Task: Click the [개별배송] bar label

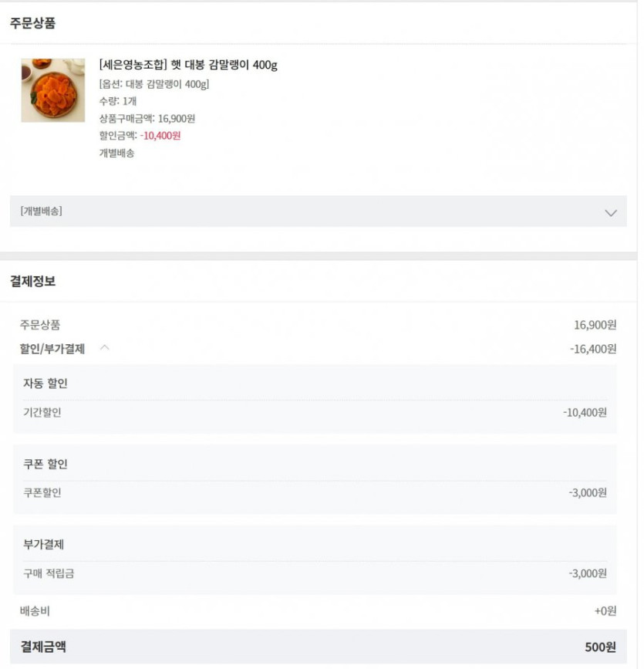Action: (42, 211)
